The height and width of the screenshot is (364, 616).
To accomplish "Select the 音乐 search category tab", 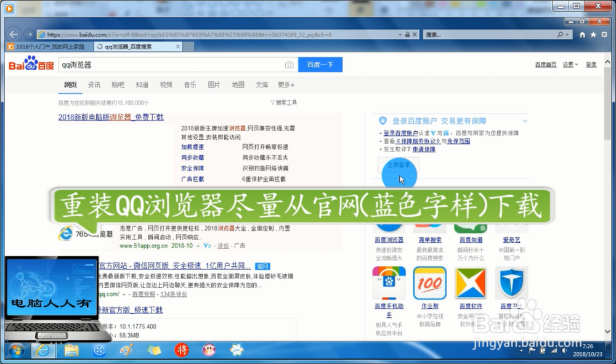I will click(x=190, y=85).
